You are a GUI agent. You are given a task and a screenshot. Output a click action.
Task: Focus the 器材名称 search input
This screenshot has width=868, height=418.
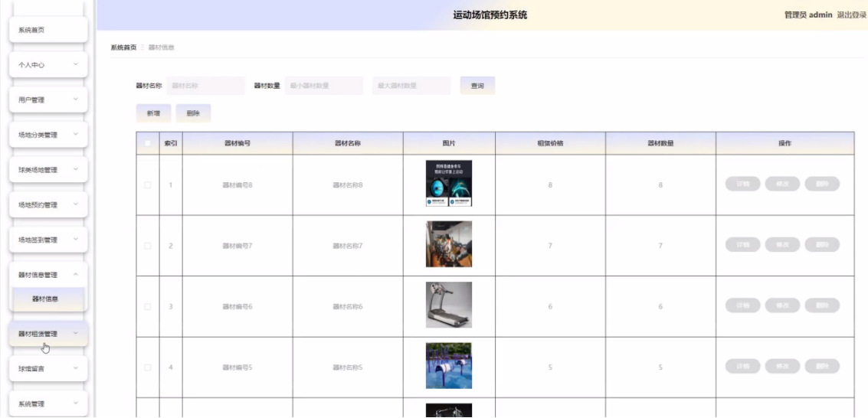pyautogui.click(x=206, y=86)
